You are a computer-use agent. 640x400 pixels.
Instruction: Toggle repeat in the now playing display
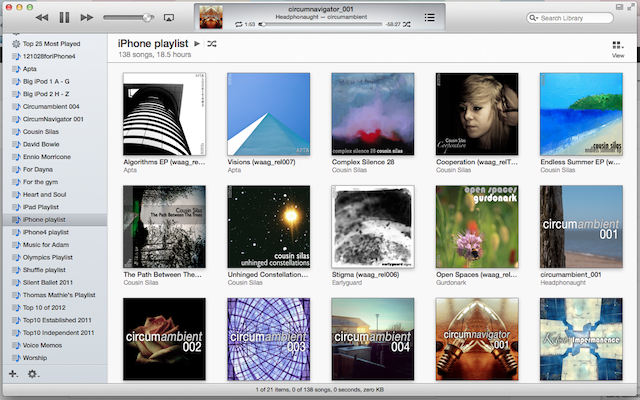click(x=238, y=24)
